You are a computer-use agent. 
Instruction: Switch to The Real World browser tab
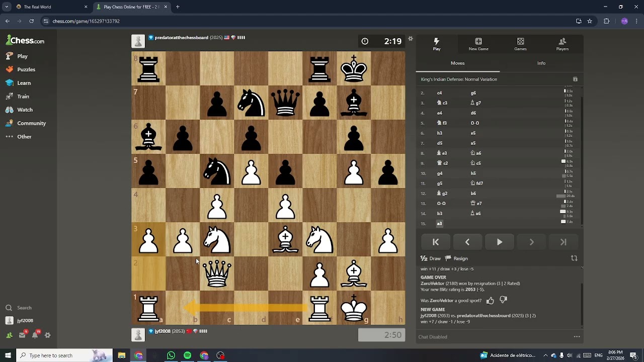52,7
